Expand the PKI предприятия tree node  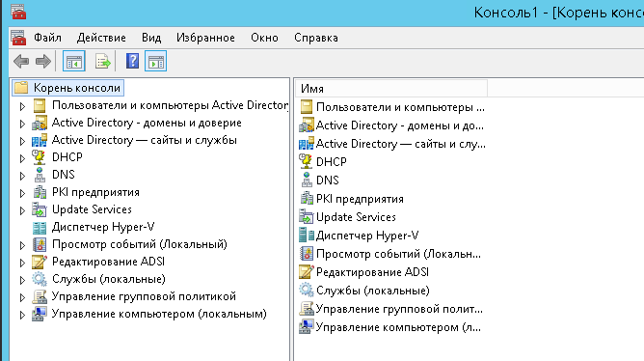click(x=22, y=193)
